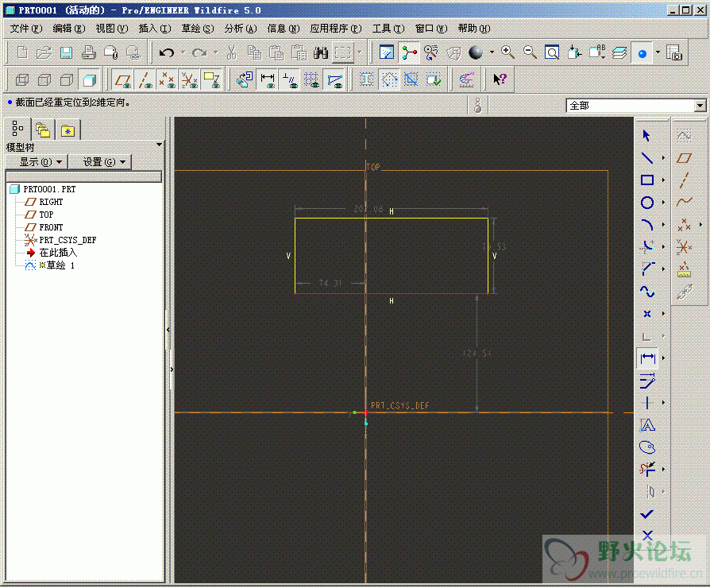Image resolution: width=710 pixels, height=588 pixels.
Task: Select PRT_CSYS_DEF in the model tree
Action: pos(68,240)
